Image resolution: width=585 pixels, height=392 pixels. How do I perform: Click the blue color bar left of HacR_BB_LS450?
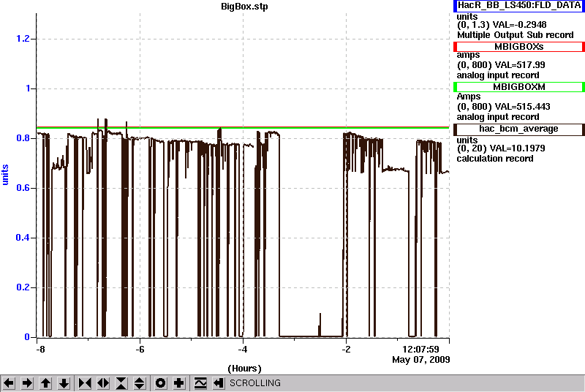[455, 6]
